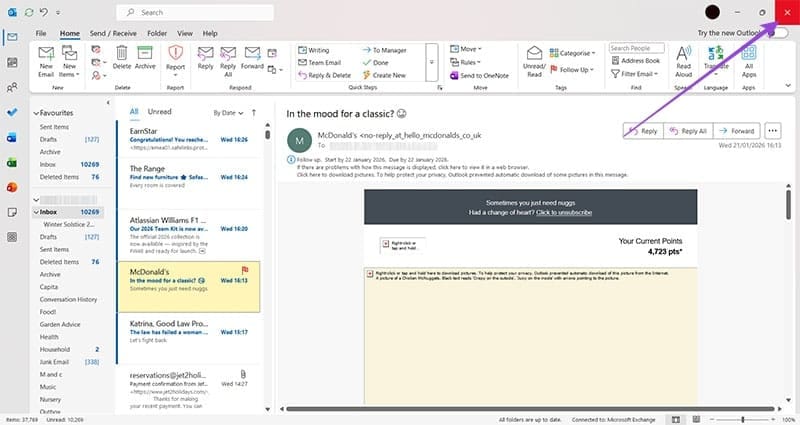Open the View ribbon tab
Screen dimensions: 800x425
coord(183,33)
